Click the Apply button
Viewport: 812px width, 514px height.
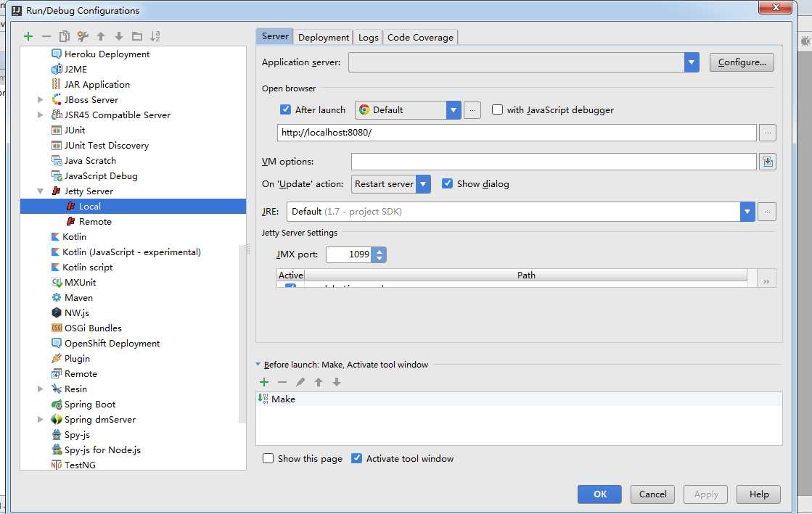706,494
